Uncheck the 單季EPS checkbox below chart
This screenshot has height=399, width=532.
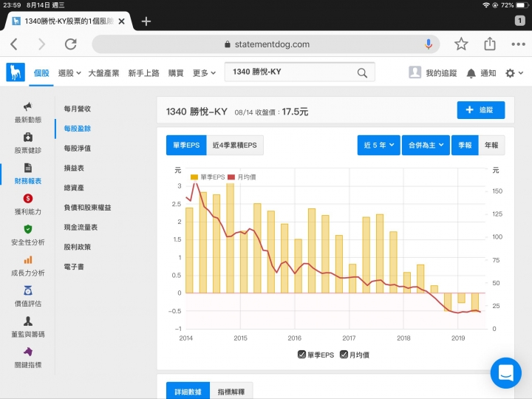pyautogui.click(x=301, y=355)
